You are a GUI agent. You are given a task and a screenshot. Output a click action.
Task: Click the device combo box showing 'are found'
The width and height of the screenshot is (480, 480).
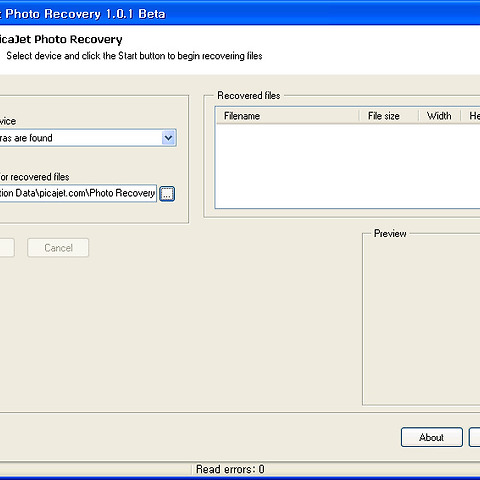point(88,138)
